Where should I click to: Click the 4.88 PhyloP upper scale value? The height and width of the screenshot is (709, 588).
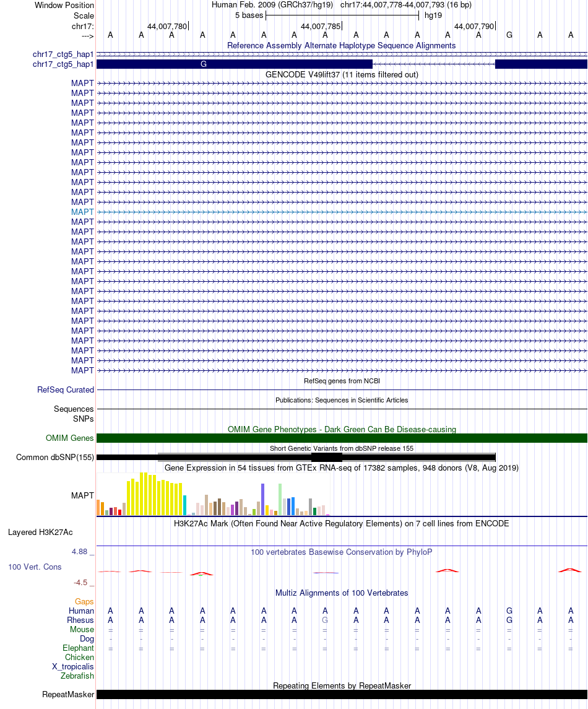click(x=80, y=552)
